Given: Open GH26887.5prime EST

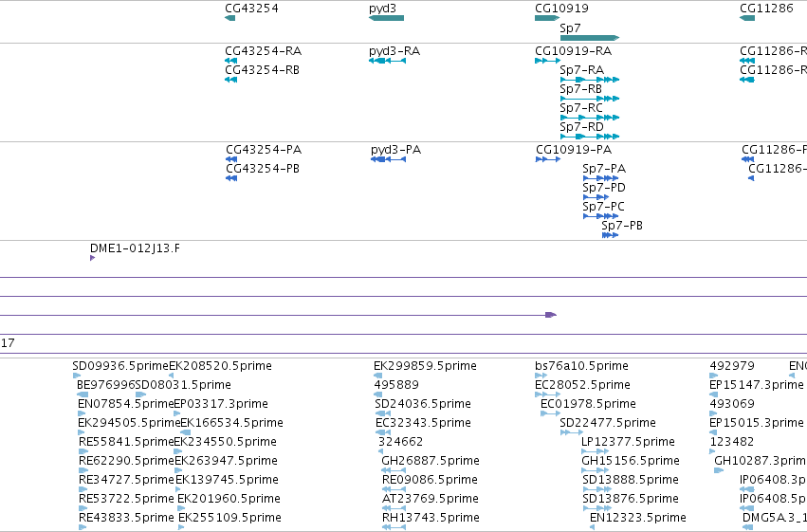Looking at the screenshot, I should click(431, 462).
